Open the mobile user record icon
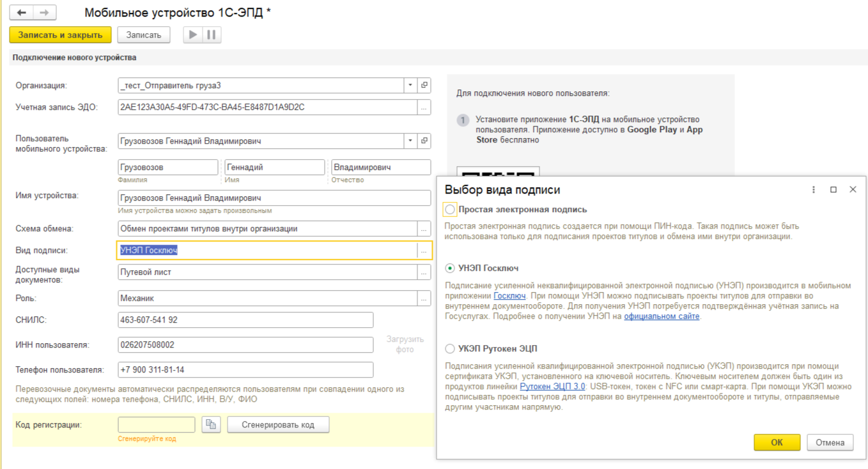Screen dimensions: 868x469 424,141
